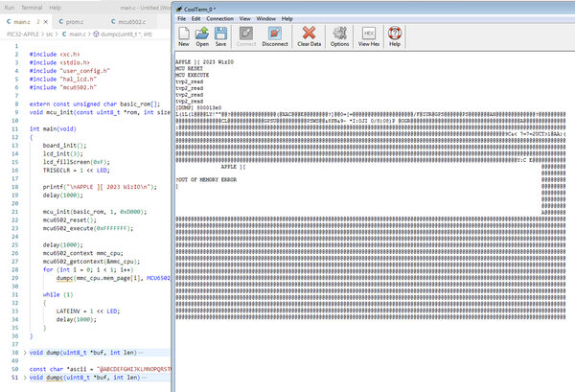Click the 'int main(void)' line

coord(53,129)
